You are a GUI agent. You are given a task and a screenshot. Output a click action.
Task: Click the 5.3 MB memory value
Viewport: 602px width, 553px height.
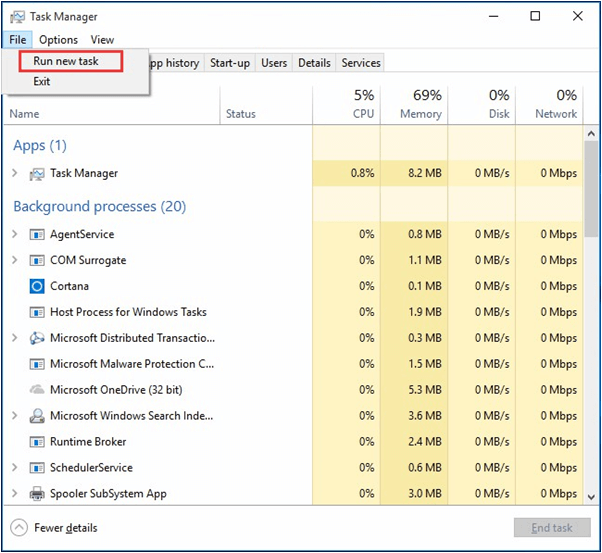pos(425,390)
